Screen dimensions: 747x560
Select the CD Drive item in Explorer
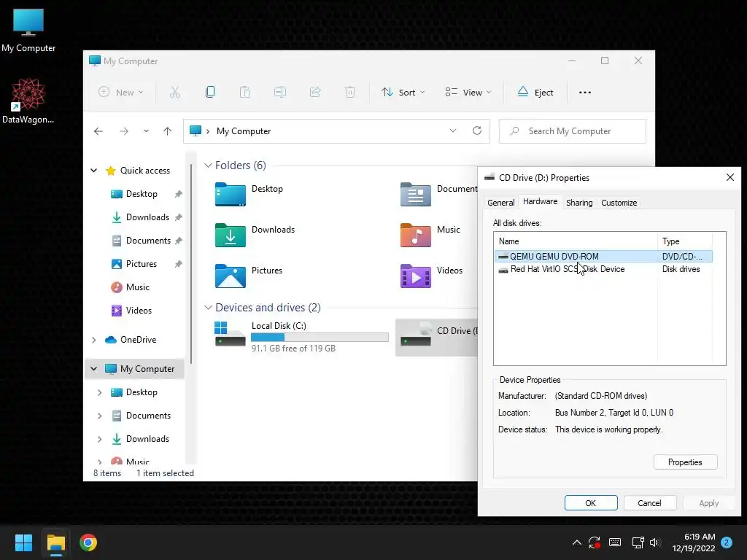click(436, 337)
